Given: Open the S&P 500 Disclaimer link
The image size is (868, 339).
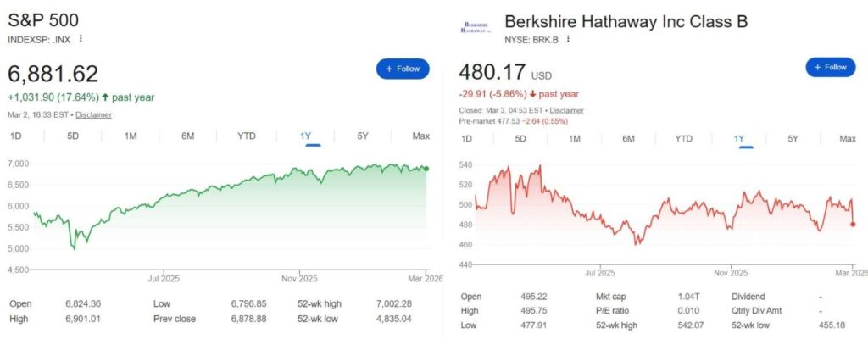Looking at the screenshot, I should pyautogui.click(x=93, y=114).
